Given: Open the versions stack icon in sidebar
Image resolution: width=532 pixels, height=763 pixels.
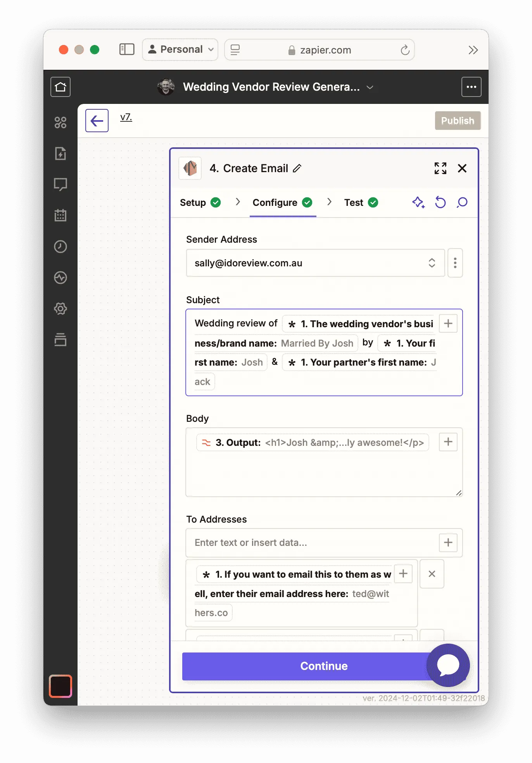Looking at the screenshot, I should tap(60, 340).
